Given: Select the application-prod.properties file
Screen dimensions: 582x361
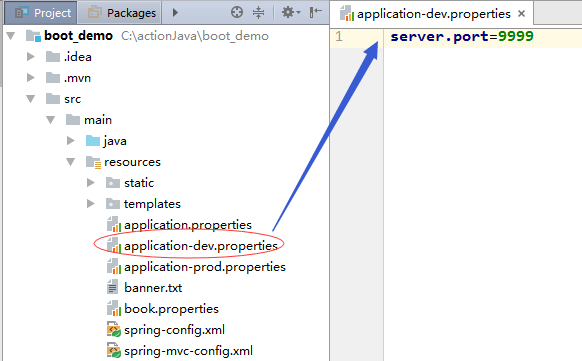Looking at the screenshot, I should pyautogui.click(x=205, y=267).
